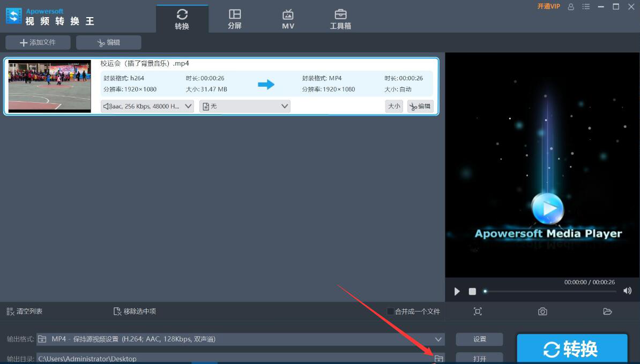The image size is (640, 364).
Task: Open the MV tab
Action: click(288, 19)
